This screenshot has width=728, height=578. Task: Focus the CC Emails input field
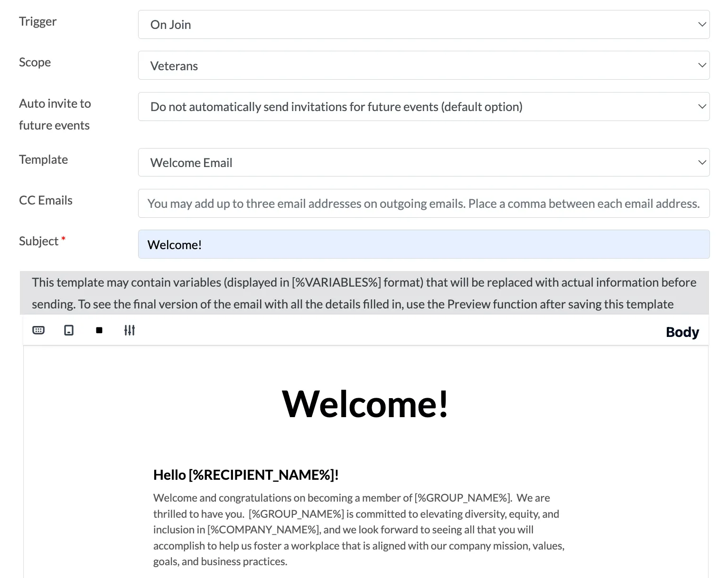[x=424, y=204]
